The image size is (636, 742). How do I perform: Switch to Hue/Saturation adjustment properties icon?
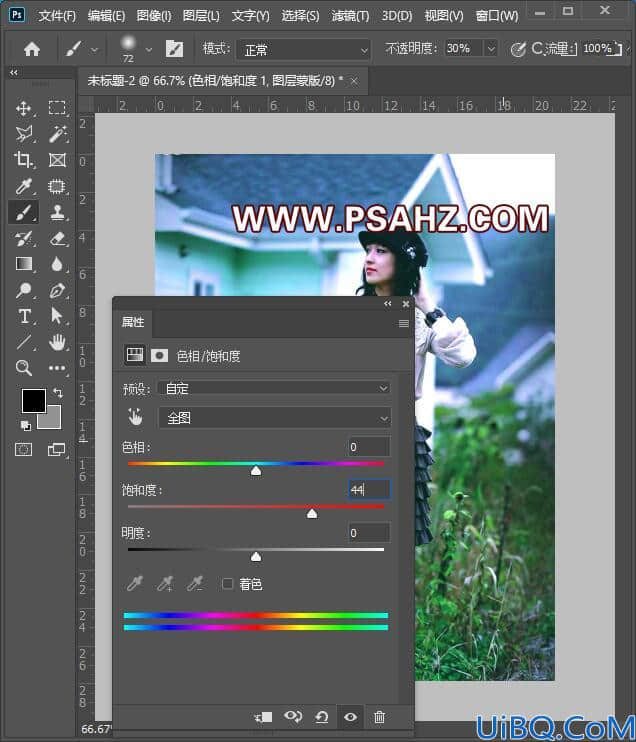[x=134, y=355]
